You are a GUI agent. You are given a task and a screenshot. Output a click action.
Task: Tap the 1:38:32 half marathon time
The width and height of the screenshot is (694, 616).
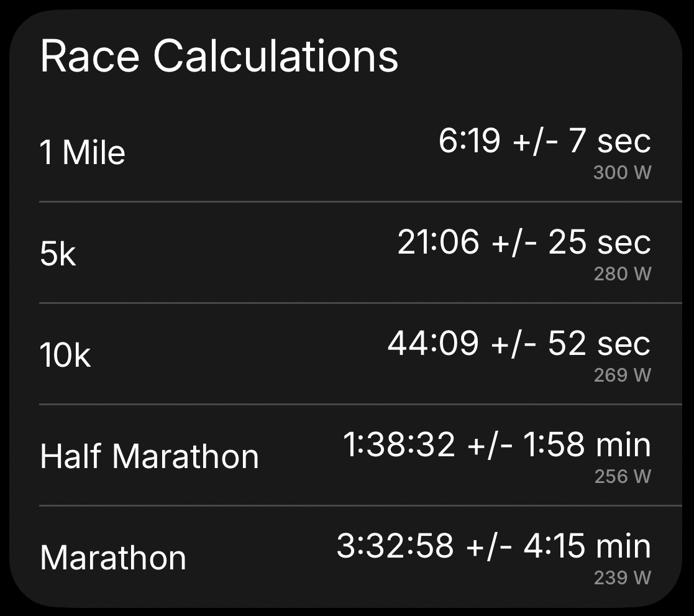click(x=399, y=444)
